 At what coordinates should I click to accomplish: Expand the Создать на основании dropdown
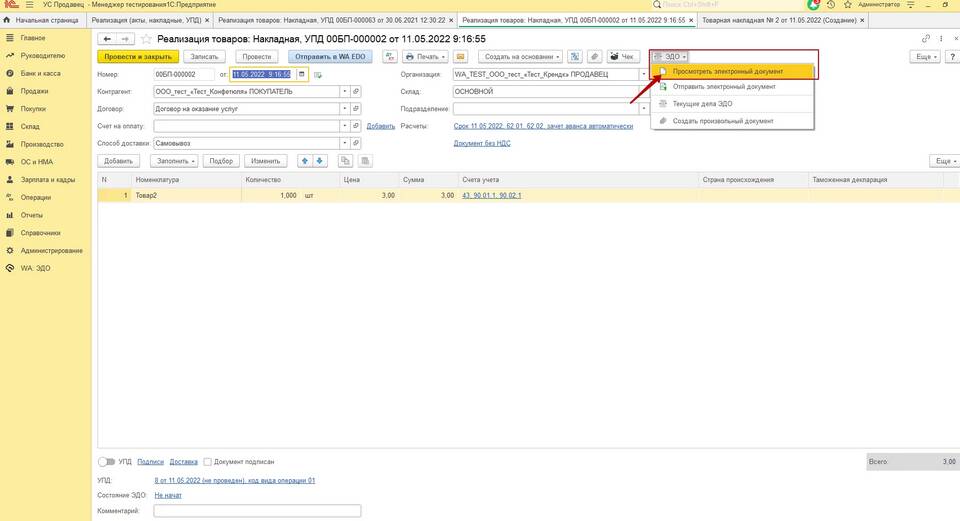pos(522,56)
